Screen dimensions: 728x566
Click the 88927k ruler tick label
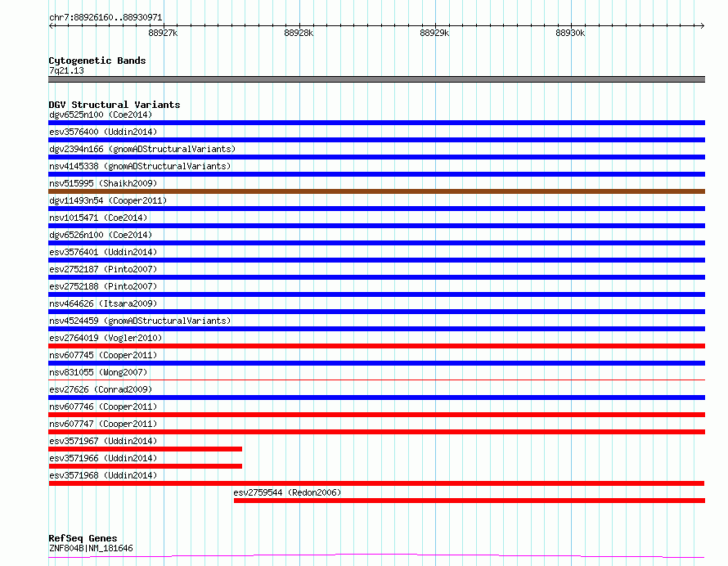click(x=163, y=33)
